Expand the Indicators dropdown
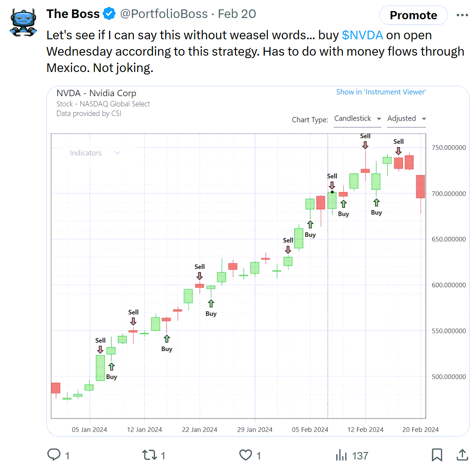Image resolution: width=476 pixels, height=468 pixels. click(x=95, y=153)
